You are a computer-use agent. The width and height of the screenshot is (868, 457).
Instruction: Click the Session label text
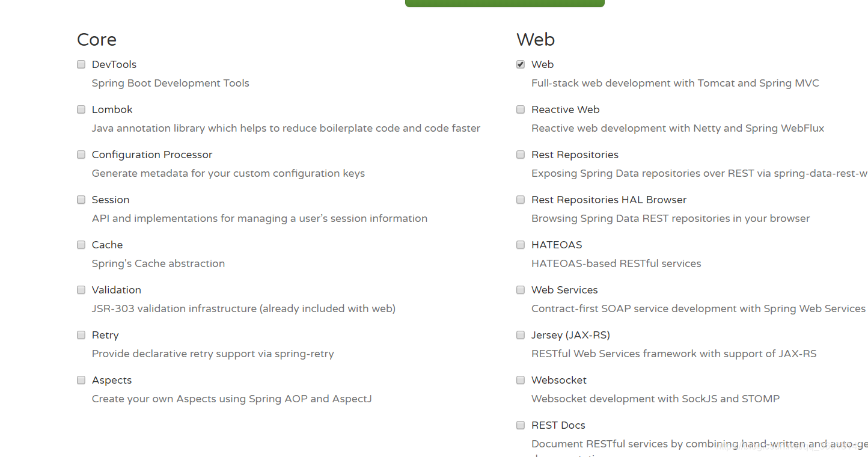coord(111,200)
